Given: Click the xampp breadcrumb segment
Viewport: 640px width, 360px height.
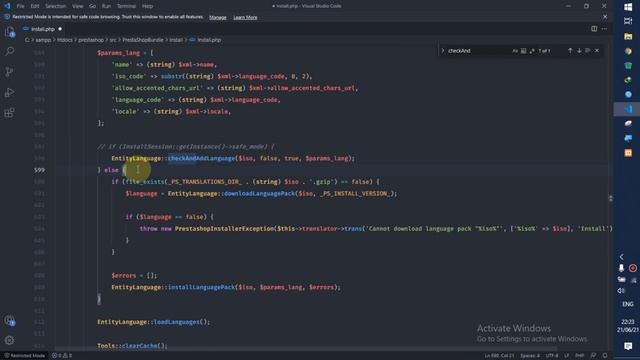Looking at the screenshot, I should (x=43, y=40).
